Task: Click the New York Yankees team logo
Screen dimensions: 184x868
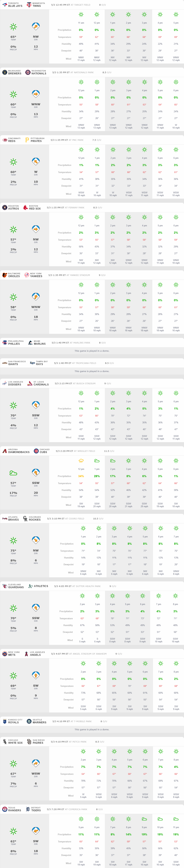Action: pyautogui.click(x=27, y=275)
